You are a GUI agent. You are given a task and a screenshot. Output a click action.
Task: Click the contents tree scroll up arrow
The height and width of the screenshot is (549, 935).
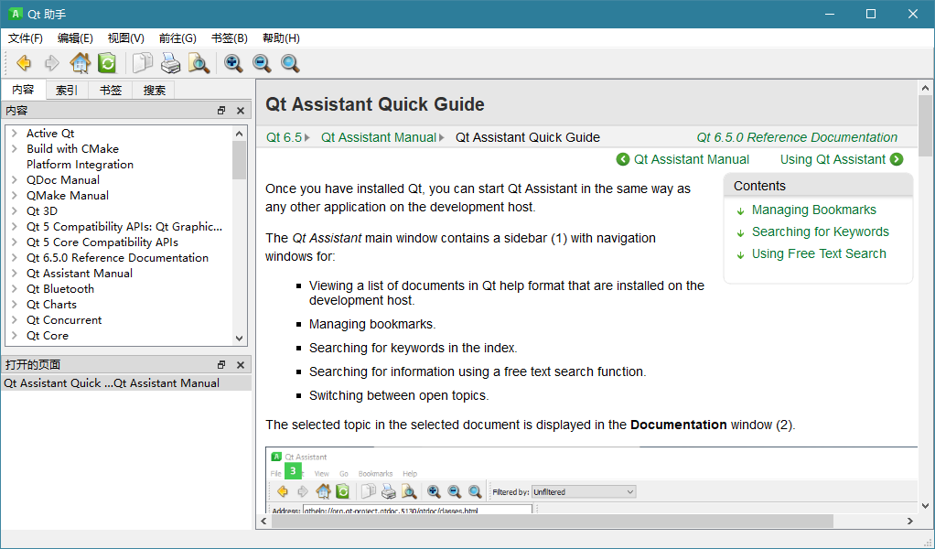[x=239, y=134]
